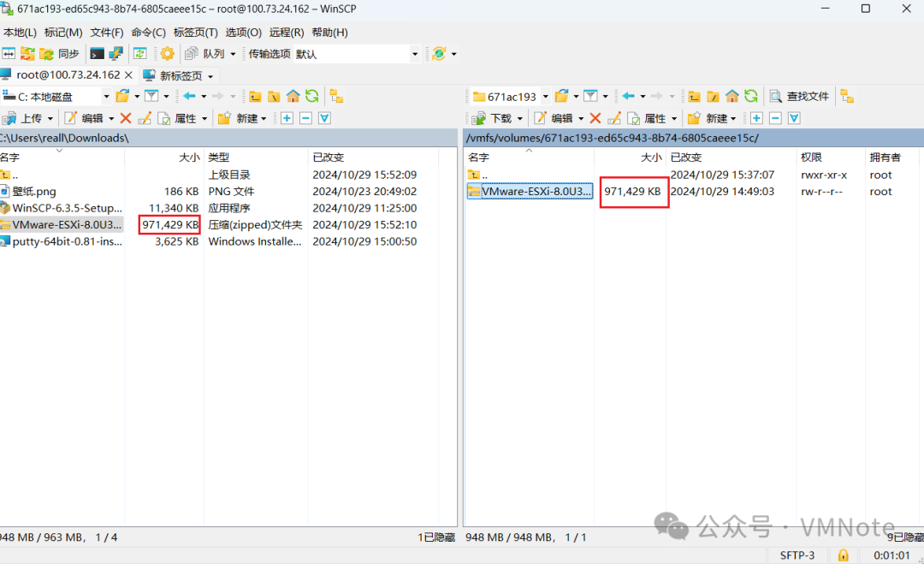This screenshot has height=564, width=924.
Task: Click the remote panel filter icon
Action: 590,96
